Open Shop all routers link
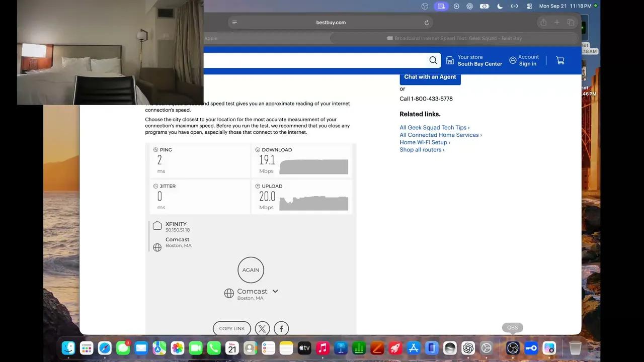Screen dimensions: 644x362 (422, 150)
